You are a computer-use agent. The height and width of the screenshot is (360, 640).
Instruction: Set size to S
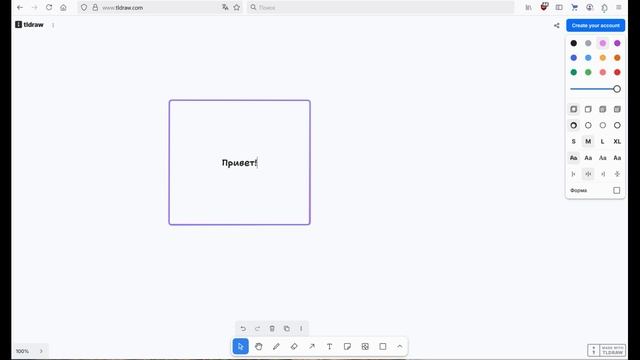click(x=573, y=142)
